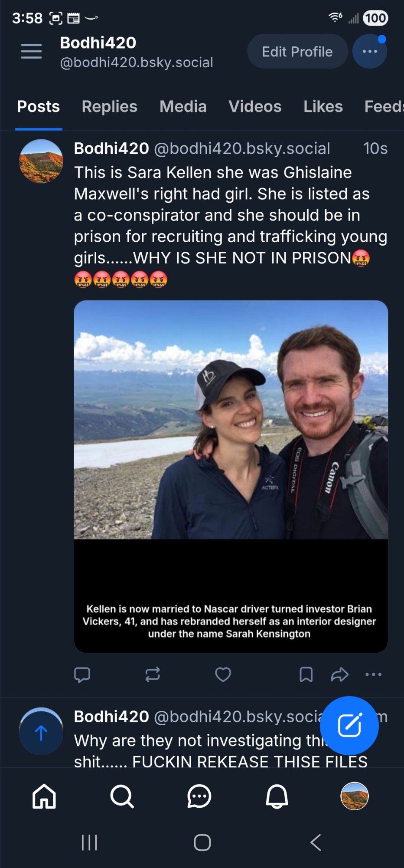This screenshot has width=404, height=868.
Task: Open Notifications bell
Action: [x=277, y=796]
